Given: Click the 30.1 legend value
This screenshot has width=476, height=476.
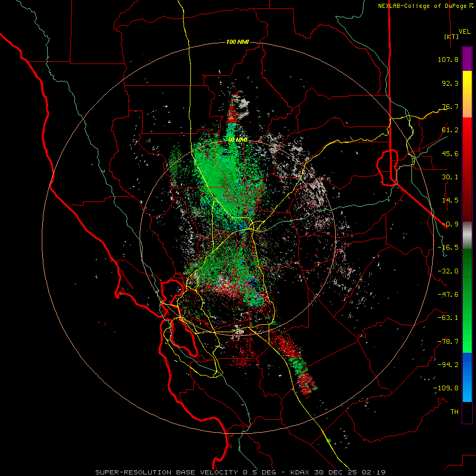Looking at the screenshot, I should (450, 177).
